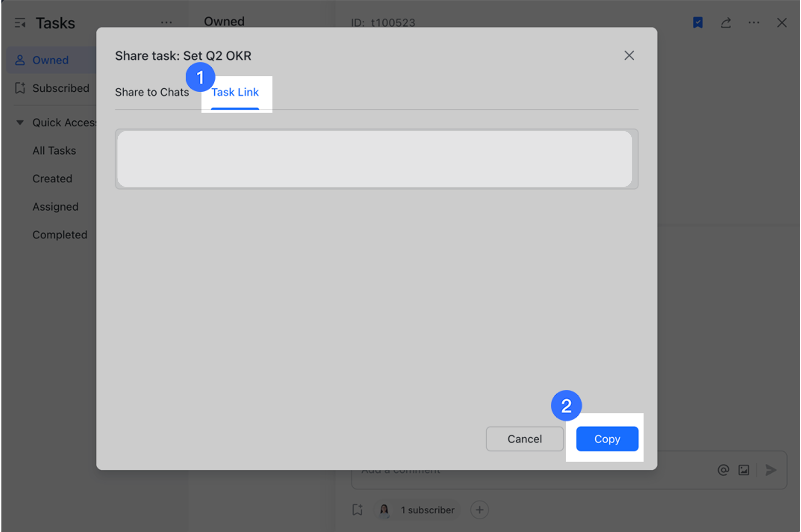Viewport: 801px width, 532px height.
Task: Copy the task link
Action: tap(607, 439)
